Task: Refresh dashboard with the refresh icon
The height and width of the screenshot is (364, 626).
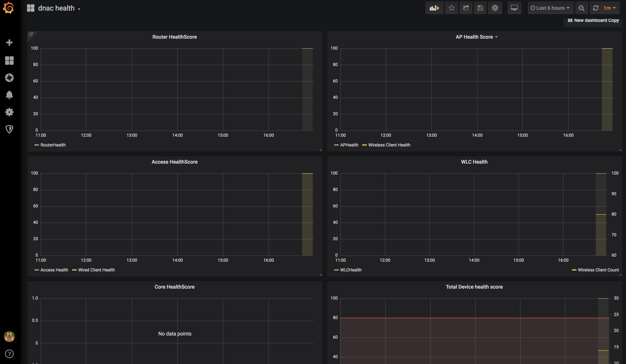Action: [596, 8]
